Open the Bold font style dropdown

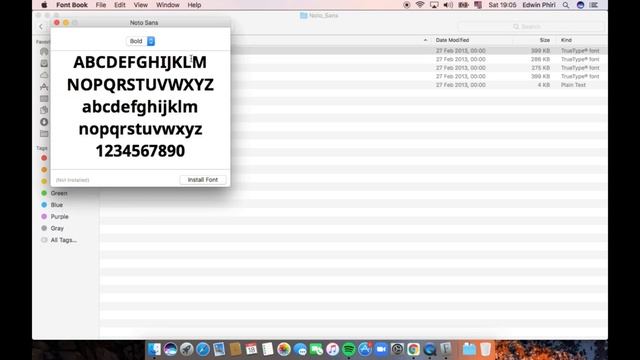pyautogui.click(x=140, y=41)
